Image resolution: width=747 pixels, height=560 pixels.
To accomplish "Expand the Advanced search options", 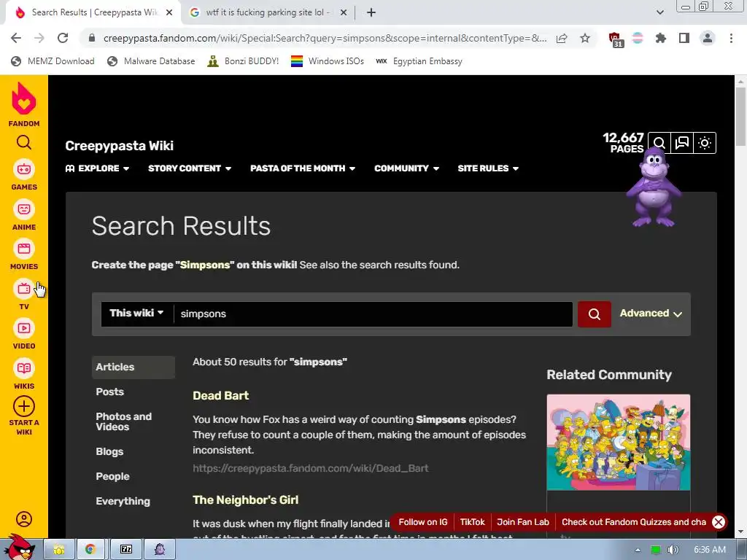I will point(651,314).
